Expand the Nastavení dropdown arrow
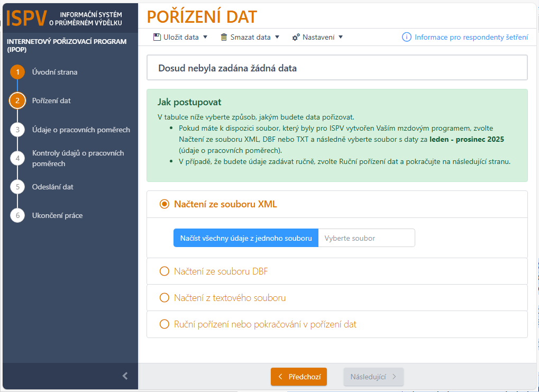This screenshot has width=539, height=392. pos(341,37)
